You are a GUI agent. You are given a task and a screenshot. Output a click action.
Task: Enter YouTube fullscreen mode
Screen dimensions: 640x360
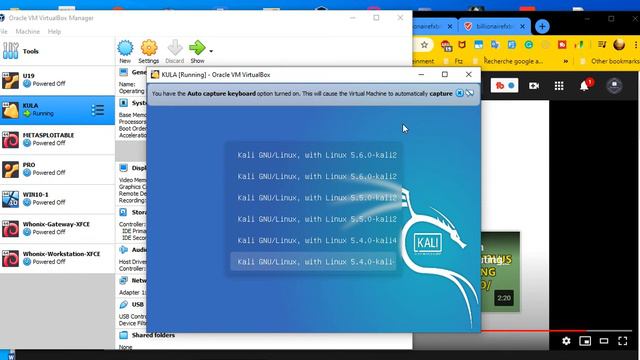tap(622, 341)
